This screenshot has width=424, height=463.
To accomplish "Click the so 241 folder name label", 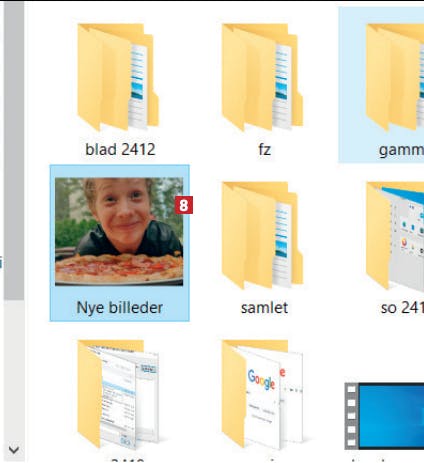I will [402, 307].
